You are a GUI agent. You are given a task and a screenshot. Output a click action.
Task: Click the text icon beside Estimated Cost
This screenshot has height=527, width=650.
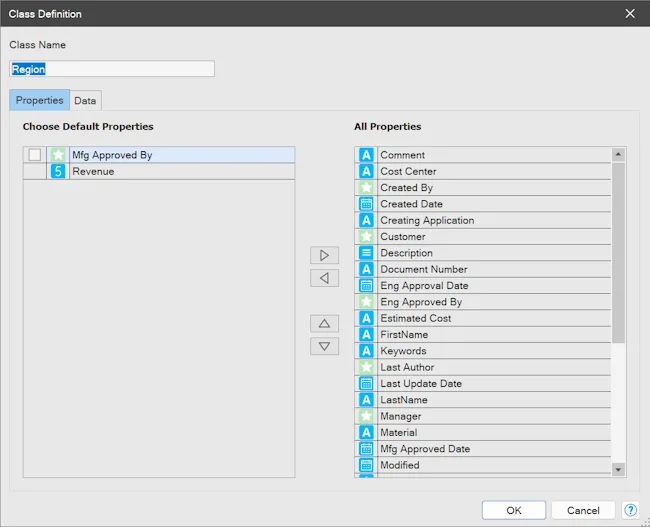[x=366, y=318]
